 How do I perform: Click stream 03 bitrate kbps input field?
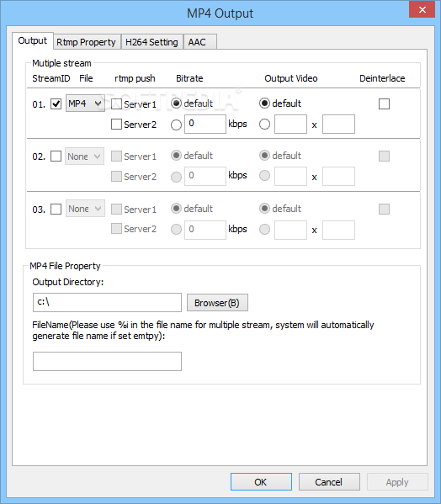(205, 230)
